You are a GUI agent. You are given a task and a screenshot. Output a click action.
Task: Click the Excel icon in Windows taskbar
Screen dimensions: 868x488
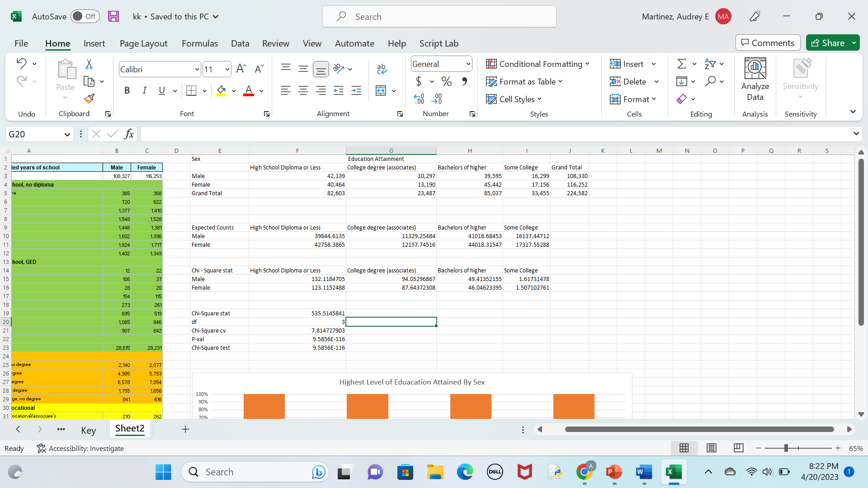tap(674, 472)
